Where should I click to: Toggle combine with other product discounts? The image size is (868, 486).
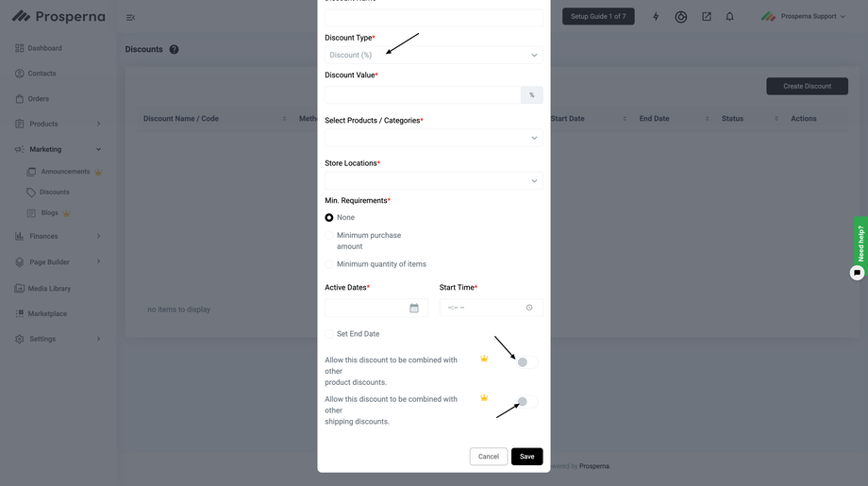coord(526,362)
